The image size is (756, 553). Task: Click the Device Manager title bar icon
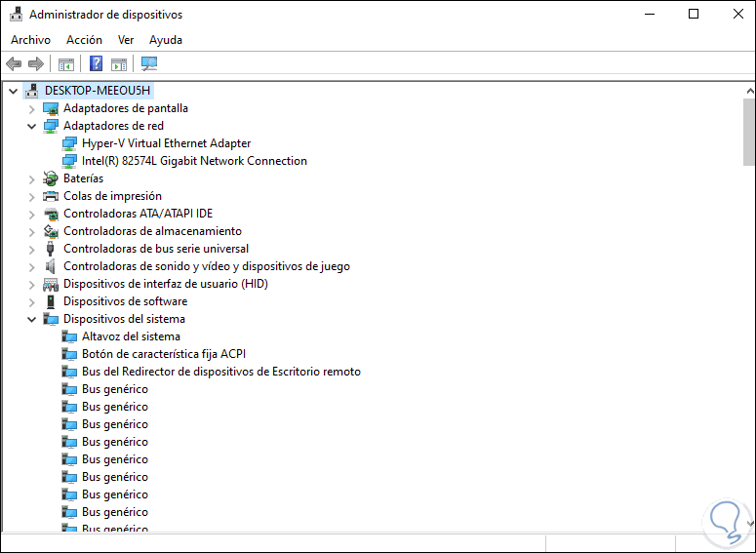click(x=16, y=15)
